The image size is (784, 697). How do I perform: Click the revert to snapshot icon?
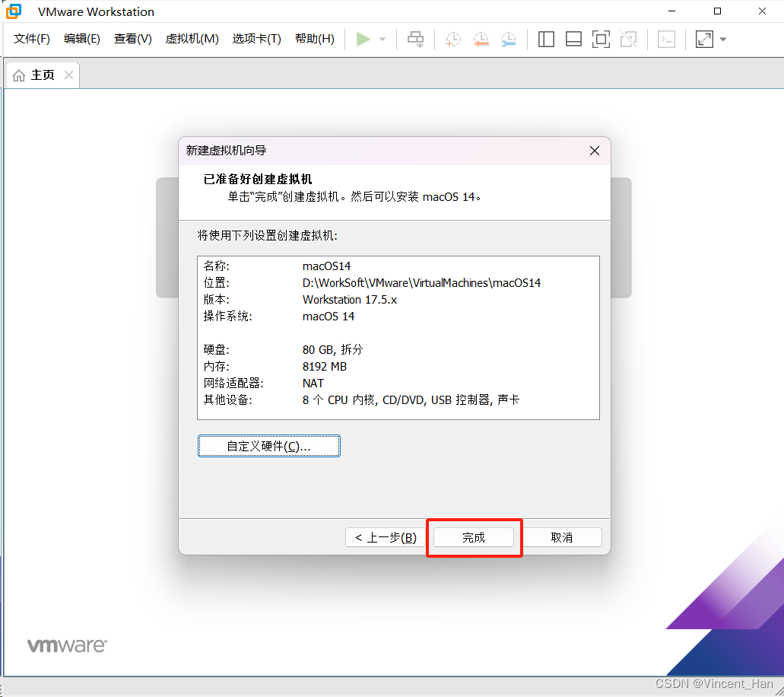[x=481, y=39]
